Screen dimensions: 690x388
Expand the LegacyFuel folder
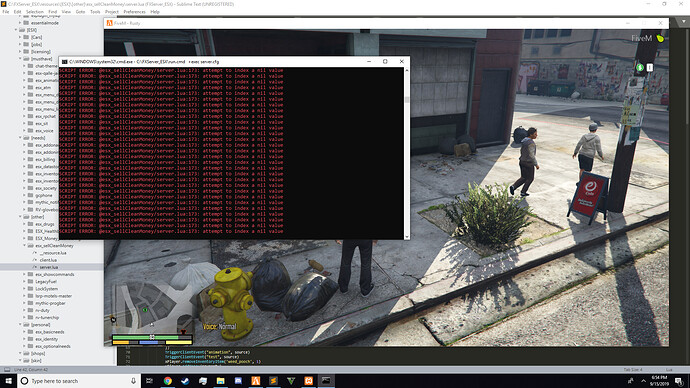(x=25, y=282)
